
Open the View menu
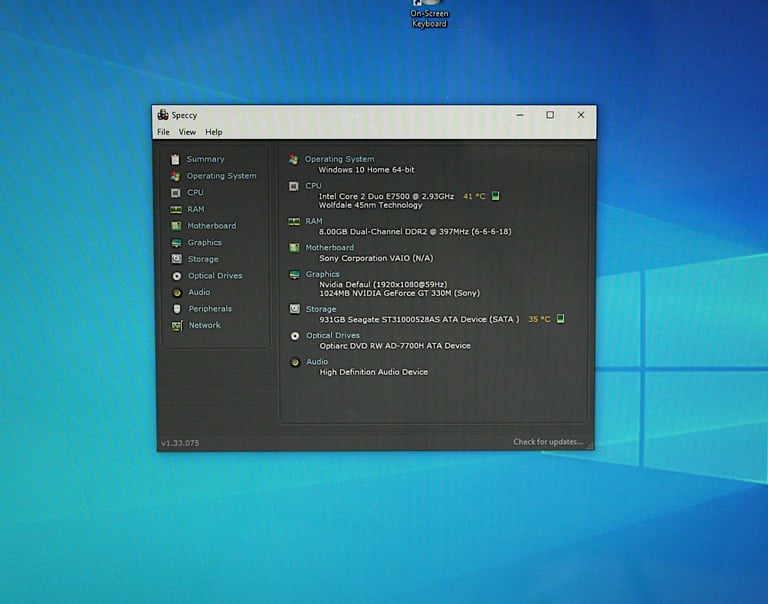[187, 132]
